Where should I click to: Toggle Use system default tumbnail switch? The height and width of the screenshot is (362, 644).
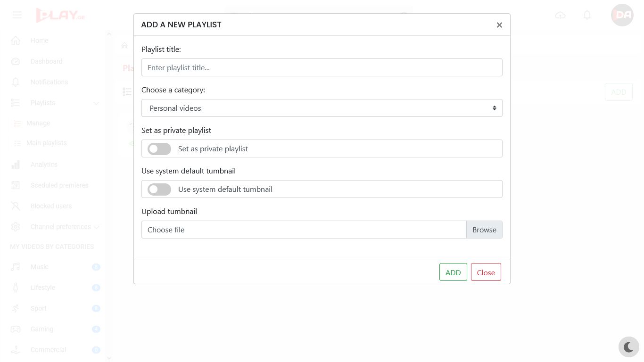[159, 189]
